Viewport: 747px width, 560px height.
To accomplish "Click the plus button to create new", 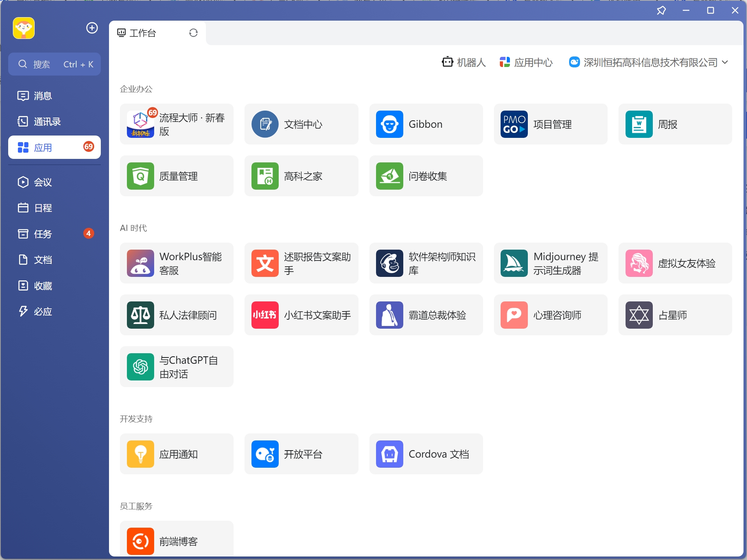I will tap(91, 28).
